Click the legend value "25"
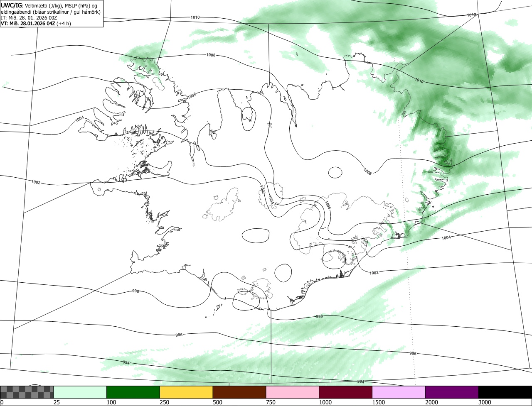This screenshot has height=406, width=532. 57,402
